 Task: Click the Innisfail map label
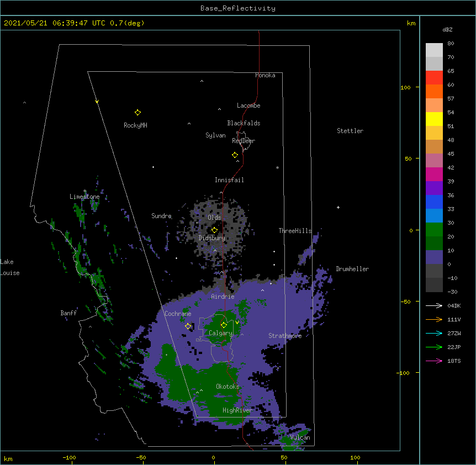pos(229,180)
